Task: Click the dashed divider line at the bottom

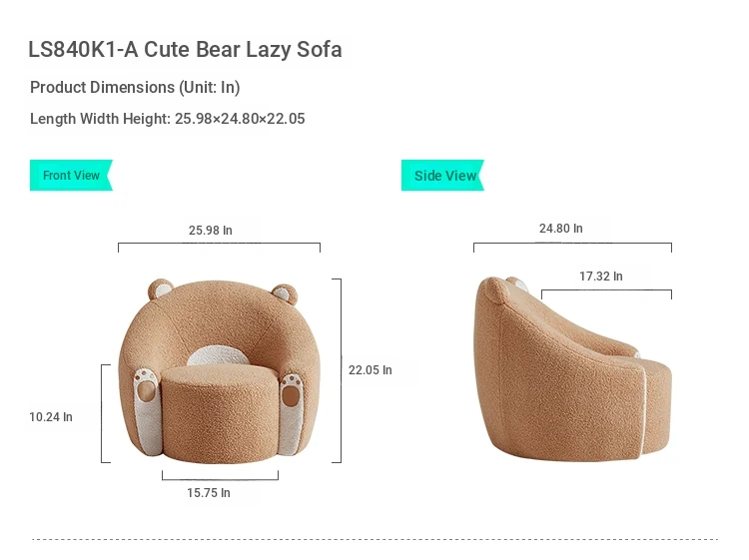Action: (x=374, y=539)
